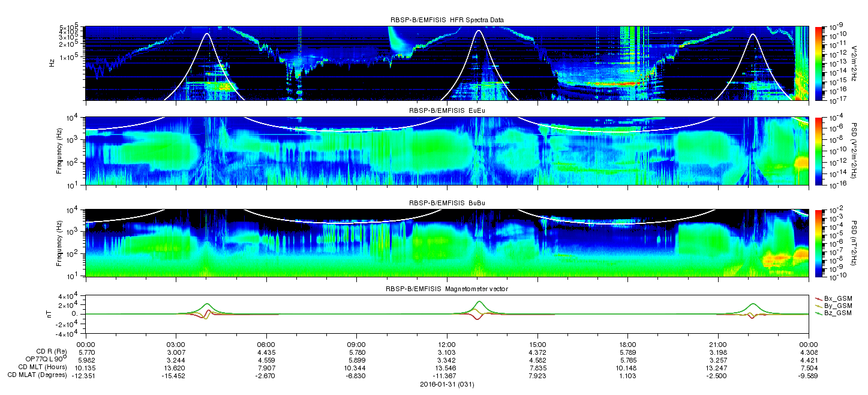
Task: Click the colorbar beside the HFR spectra panel
Action: tap(818, 63)
